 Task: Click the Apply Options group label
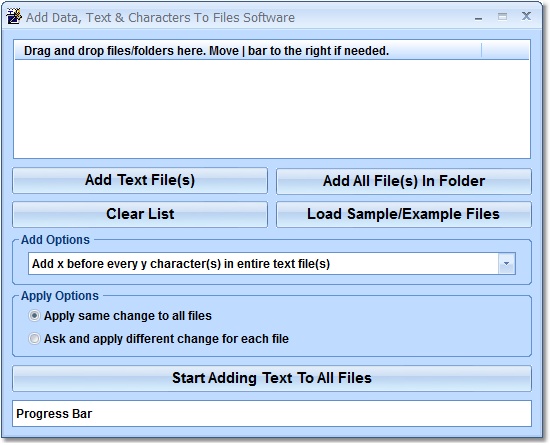point(60,296)
